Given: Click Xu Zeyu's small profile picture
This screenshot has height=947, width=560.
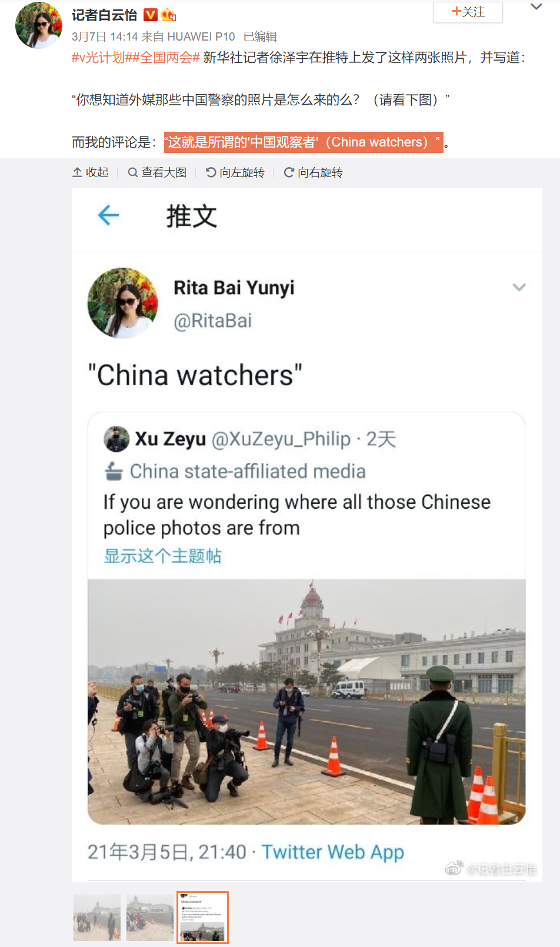Looking at the screenshot, I should point(116,439).
